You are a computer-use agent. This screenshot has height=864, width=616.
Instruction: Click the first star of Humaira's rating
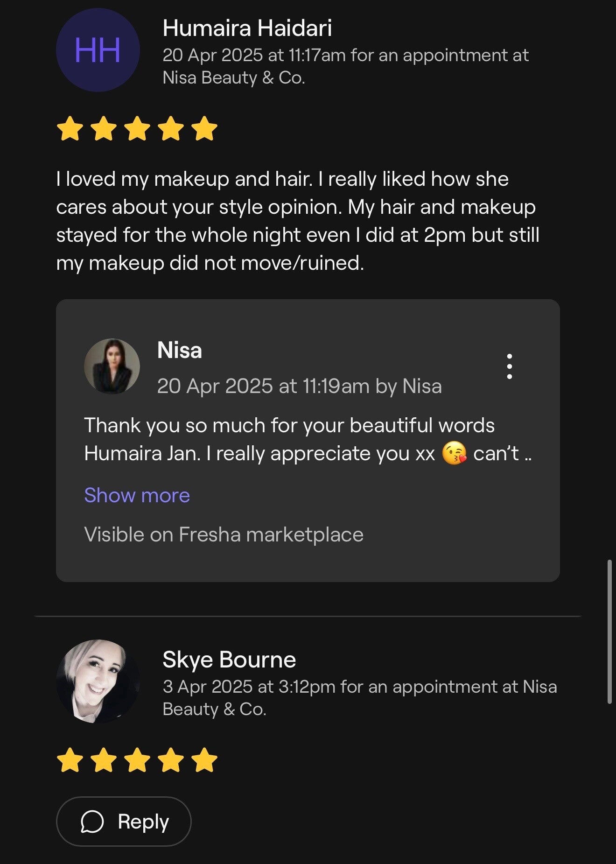pyautogui.click(x=70, y=129)
